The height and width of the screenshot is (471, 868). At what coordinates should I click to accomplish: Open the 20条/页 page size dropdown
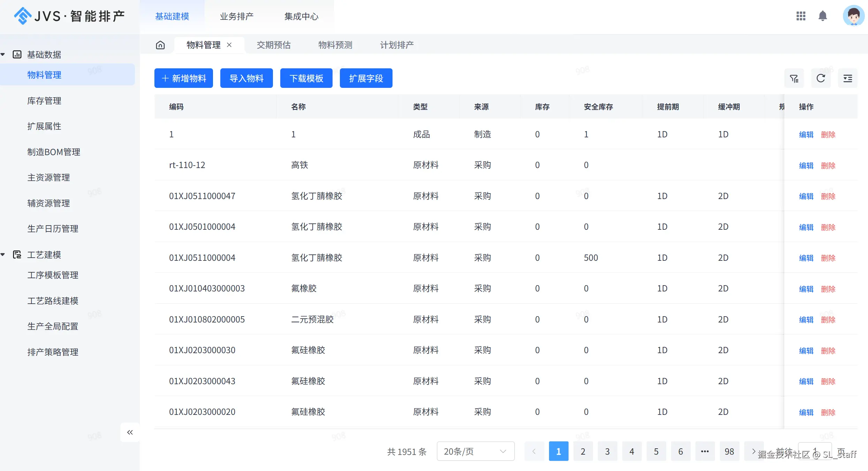pyautogui.click(x=475, y=451)
